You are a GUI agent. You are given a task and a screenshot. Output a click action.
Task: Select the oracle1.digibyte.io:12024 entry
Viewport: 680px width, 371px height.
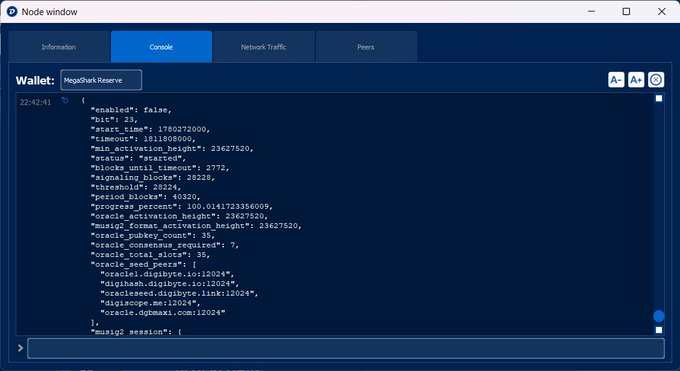click(167, 274)
